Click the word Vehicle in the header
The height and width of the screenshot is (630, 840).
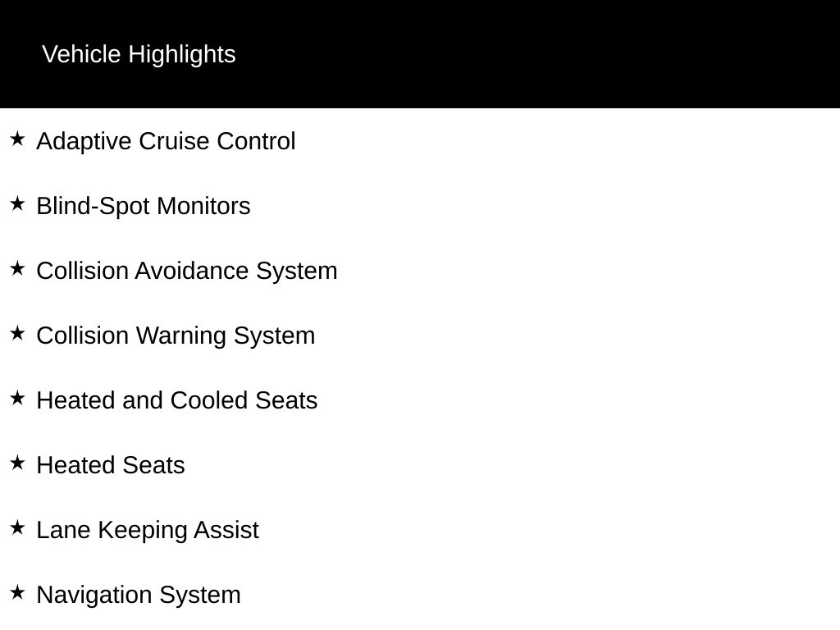81,55
